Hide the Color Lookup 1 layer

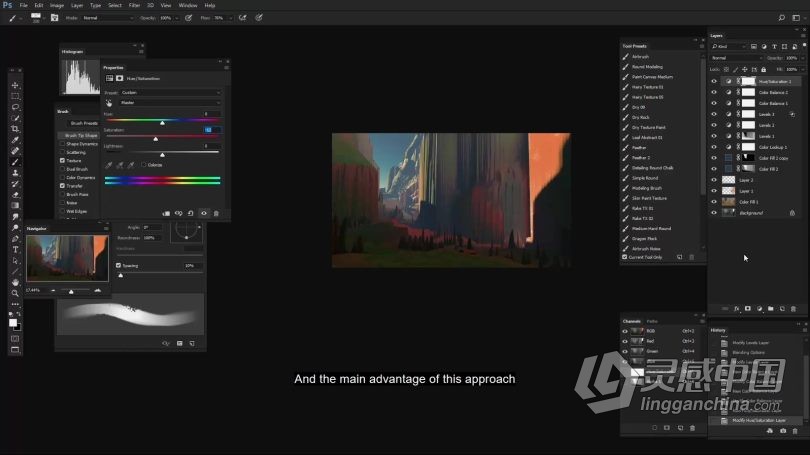tap(714, 147)
